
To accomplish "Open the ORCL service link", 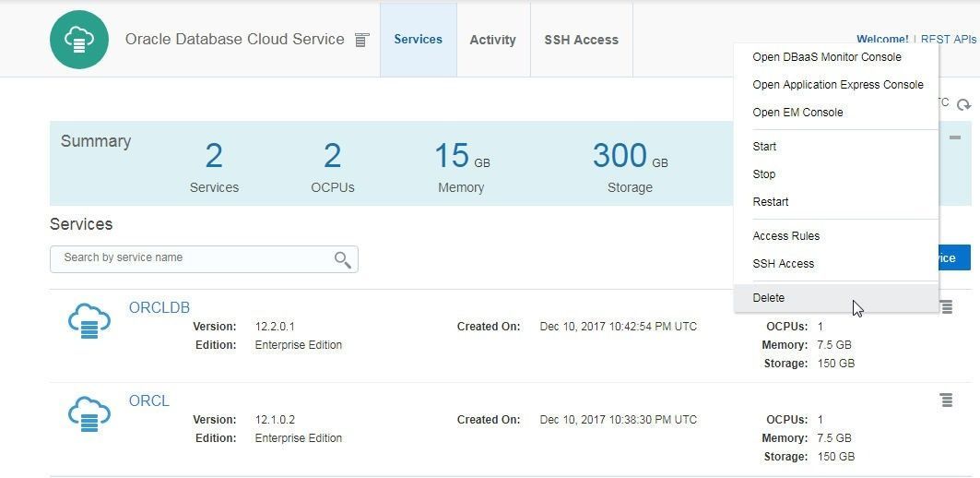I will click(149, 400).
